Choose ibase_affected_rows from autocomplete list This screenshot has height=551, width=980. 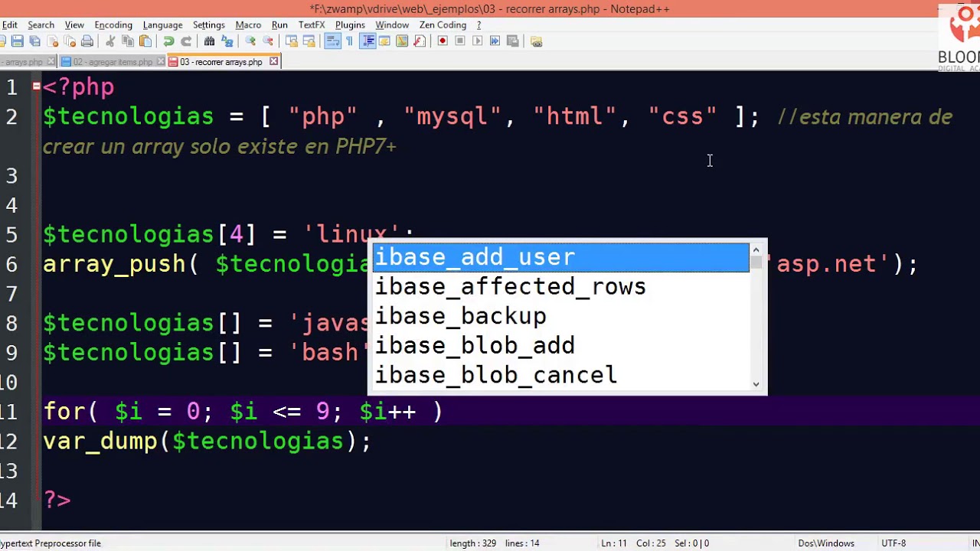coord(560,287)
